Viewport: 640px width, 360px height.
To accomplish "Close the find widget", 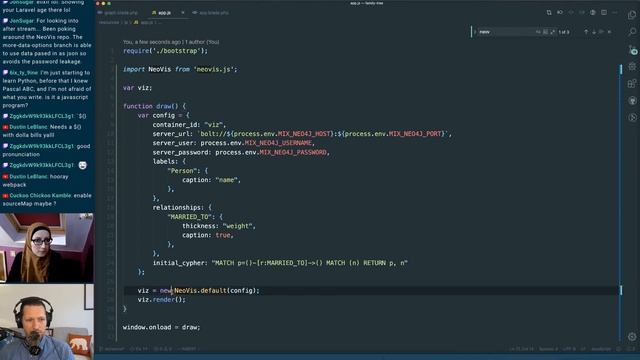I will tap(609, 32).
